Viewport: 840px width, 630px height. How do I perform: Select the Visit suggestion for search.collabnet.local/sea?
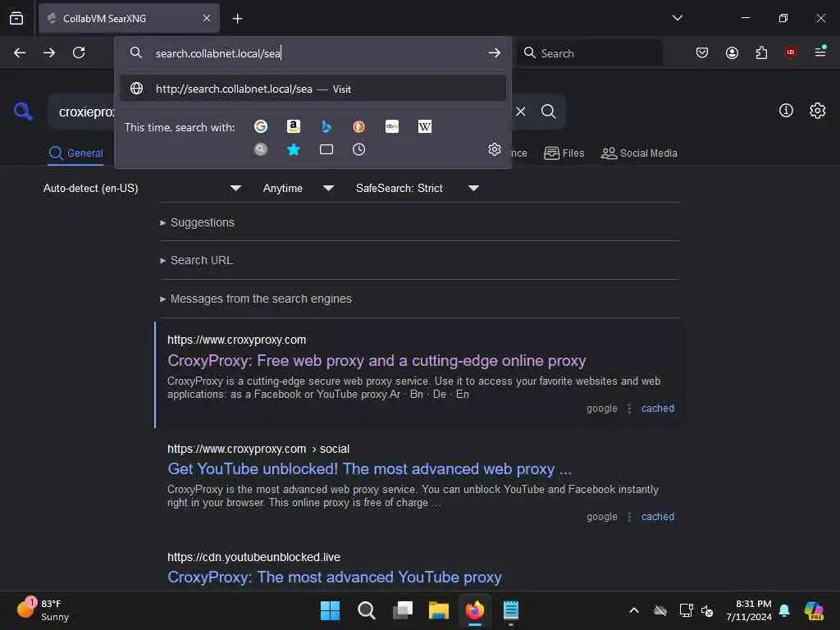(x=313, y=89)
